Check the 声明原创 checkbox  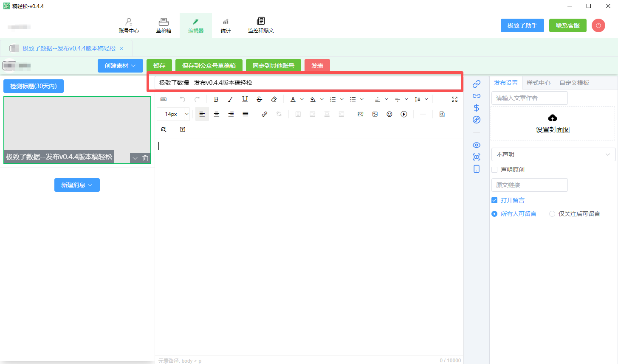click(494, 170)
